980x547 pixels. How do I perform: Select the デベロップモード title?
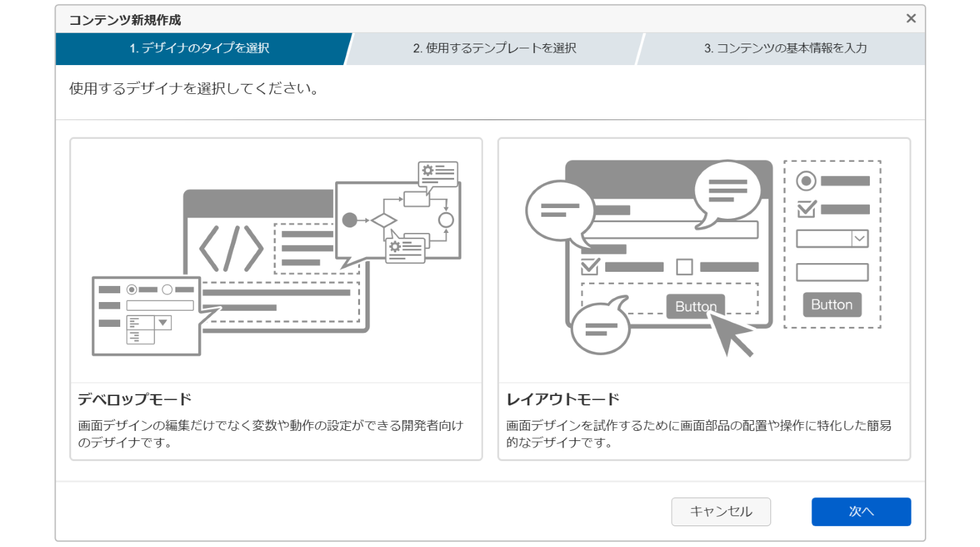coord(135,399)
